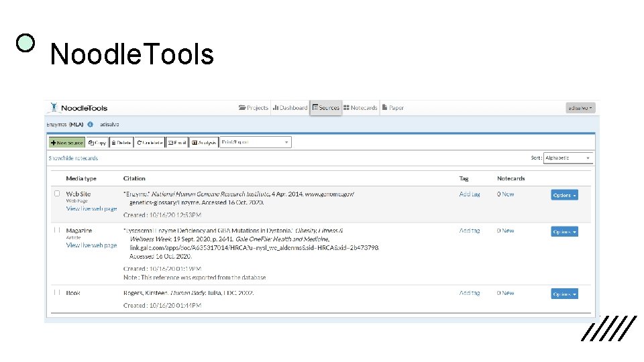Click the Email toolbar button
Image resolution: width=644 pixels, height=362 pixels.
click(177, 142)
